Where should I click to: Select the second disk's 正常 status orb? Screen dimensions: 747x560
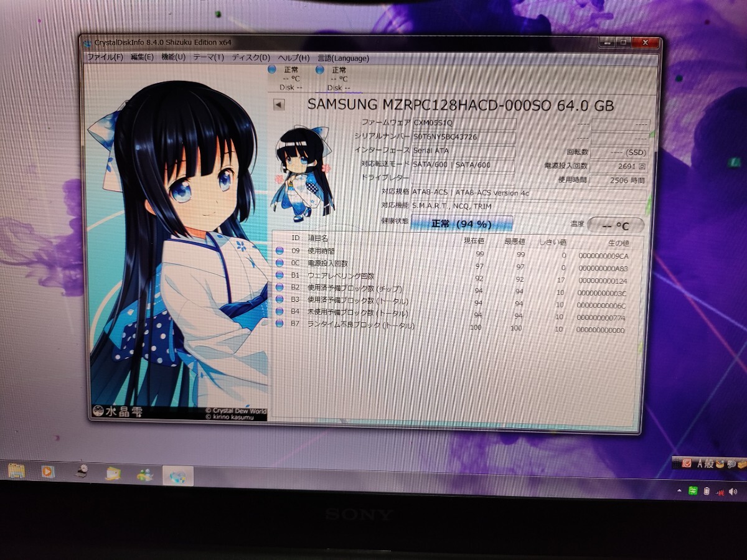320,70
